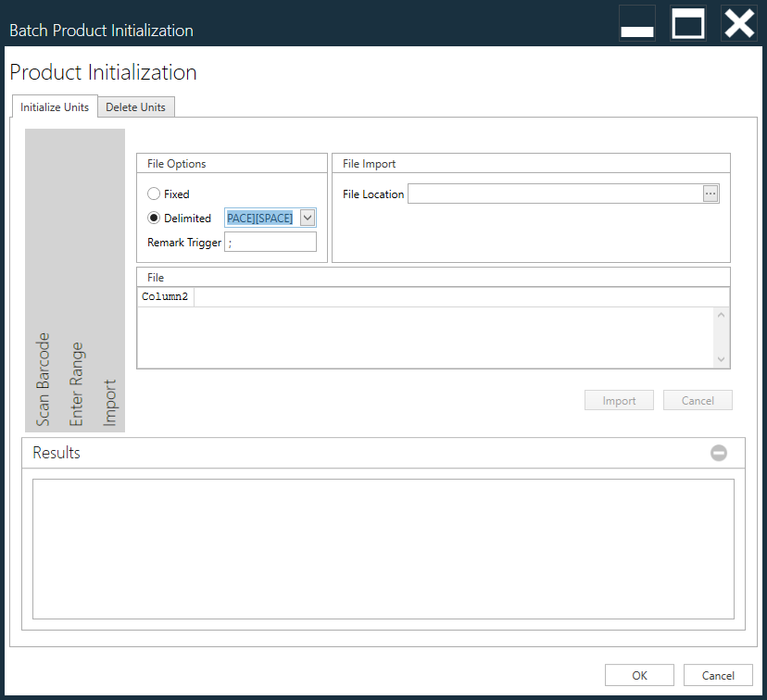Open the file browser via the ellipsis button
This screenshot has height=700, width=767.
coord(712,194)
